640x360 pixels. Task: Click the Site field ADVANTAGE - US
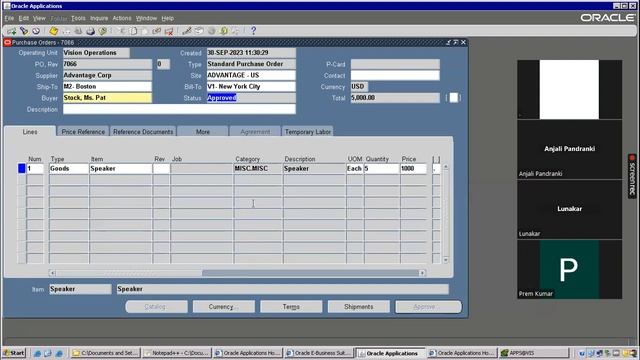(x=251, y=76)
